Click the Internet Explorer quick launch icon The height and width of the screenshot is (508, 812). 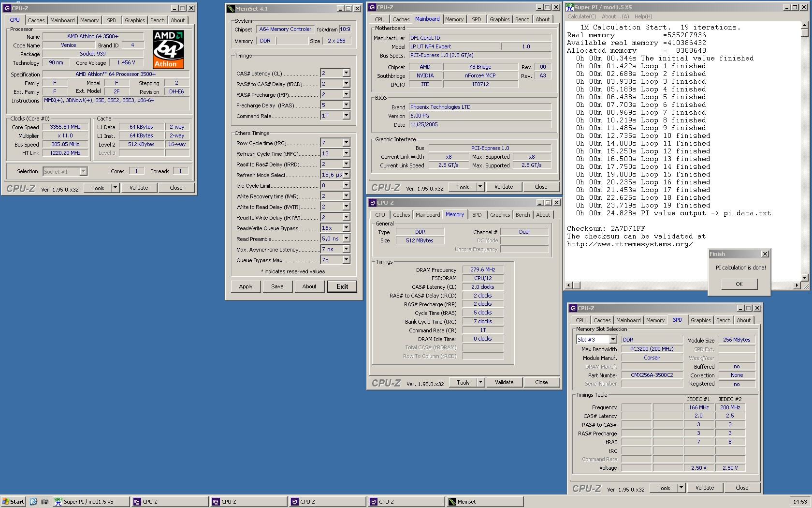pyautogui.click(x=34, y=502)
